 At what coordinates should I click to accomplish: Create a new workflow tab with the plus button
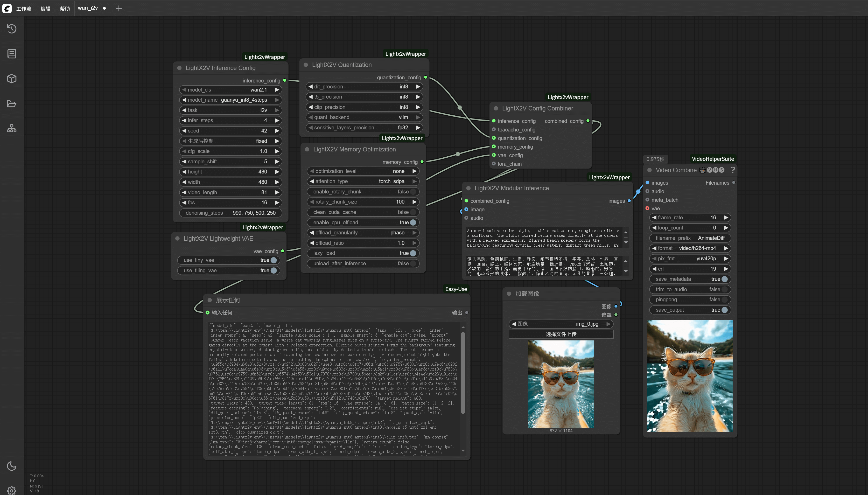tap(118, 8)
